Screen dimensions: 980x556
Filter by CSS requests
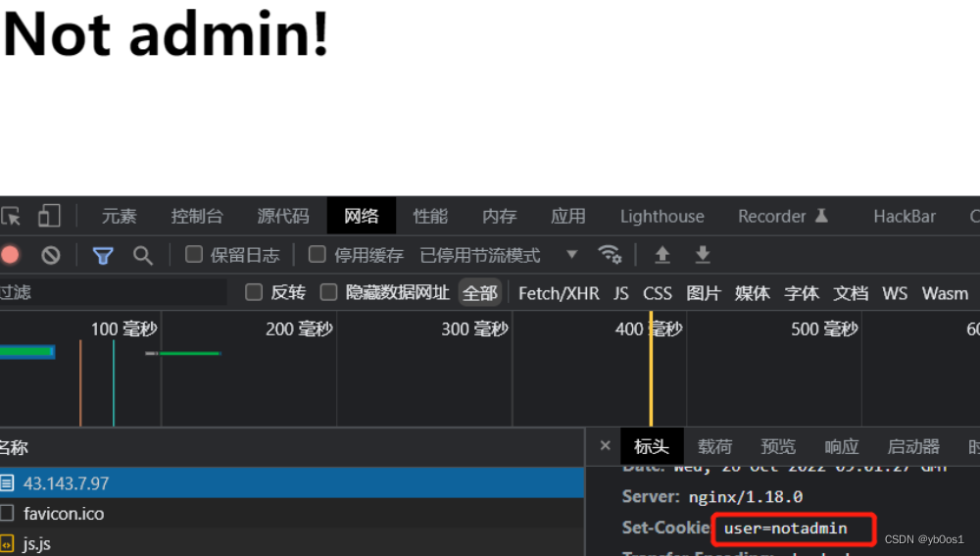(x=658, y=293)
